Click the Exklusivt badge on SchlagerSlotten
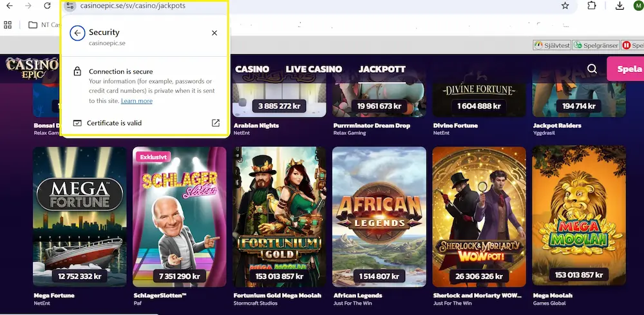 point(153,157)
